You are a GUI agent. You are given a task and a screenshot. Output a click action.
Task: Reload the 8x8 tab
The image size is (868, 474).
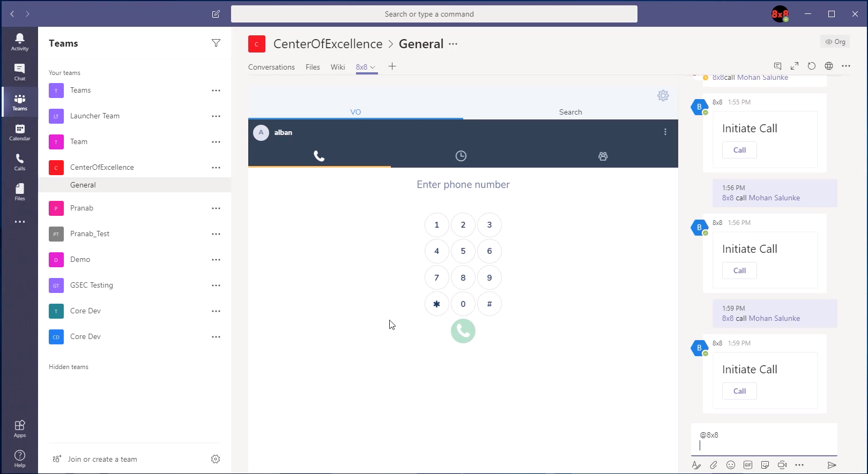(812, 66)
